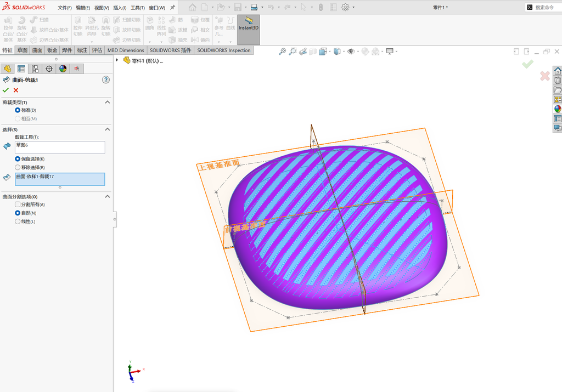Click the Home icon in top toolbar
The image size is (562, 392).
pyautogui.click(x=193, y=7)
